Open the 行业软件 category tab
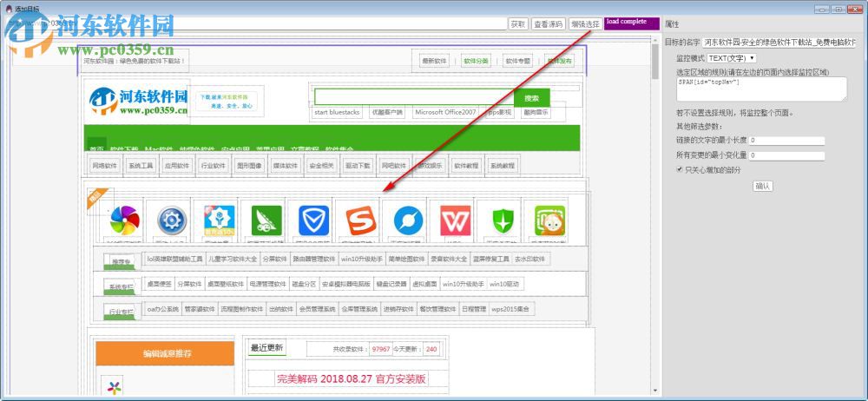Screen dimensions: 868x401 point(213,166)
